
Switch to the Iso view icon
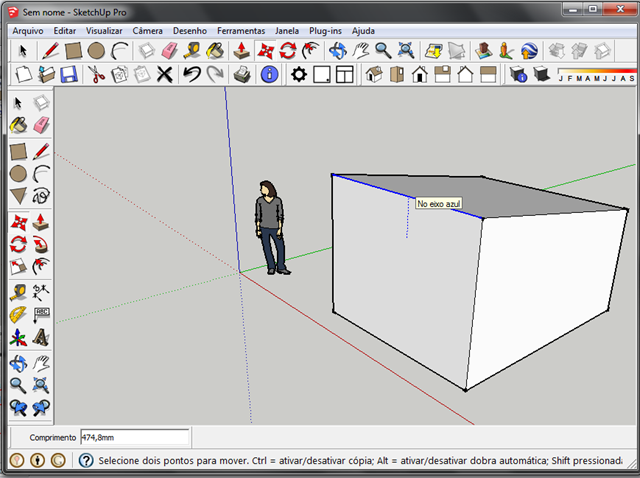point(374,75)
